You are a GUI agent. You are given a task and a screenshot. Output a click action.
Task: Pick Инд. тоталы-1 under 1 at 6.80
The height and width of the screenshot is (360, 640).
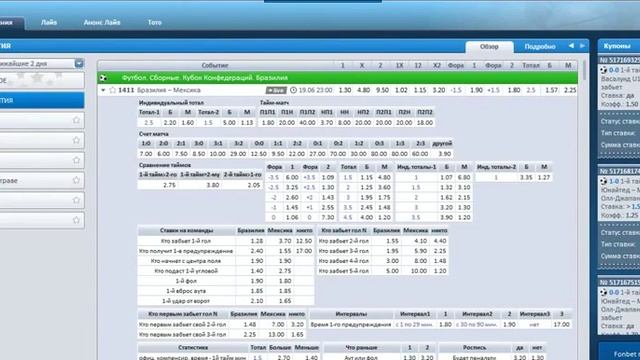(x=464, y=178)
